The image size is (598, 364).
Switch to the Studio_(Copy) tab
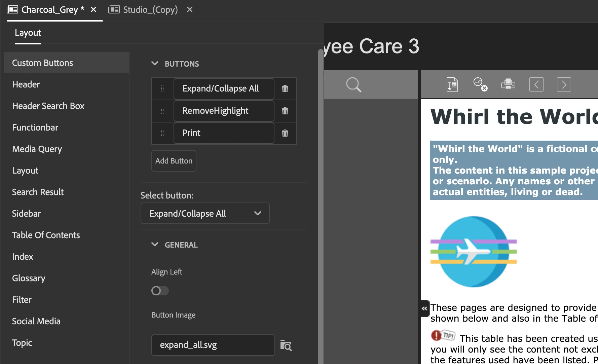150,10
